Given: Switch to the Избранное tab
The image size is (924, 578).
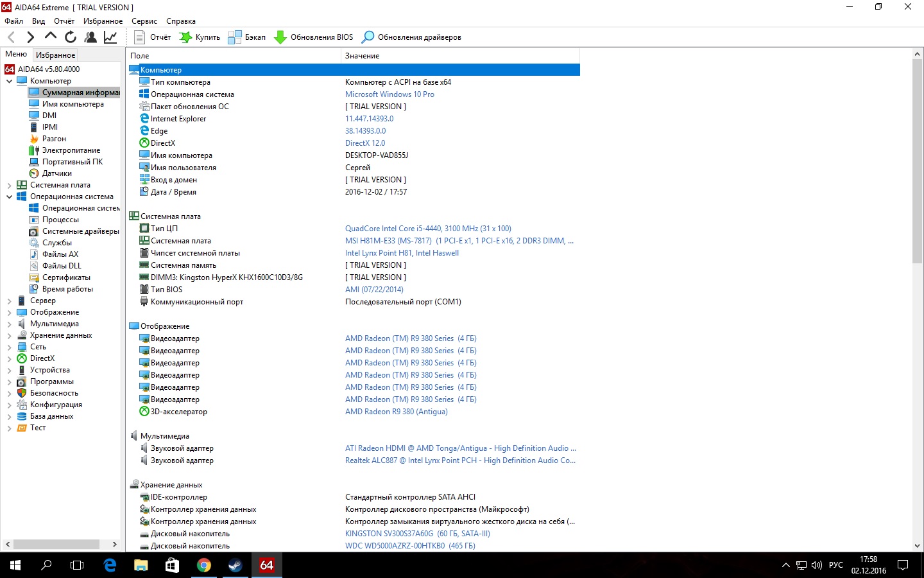Looking at the screenshot, I should point(55,55).
